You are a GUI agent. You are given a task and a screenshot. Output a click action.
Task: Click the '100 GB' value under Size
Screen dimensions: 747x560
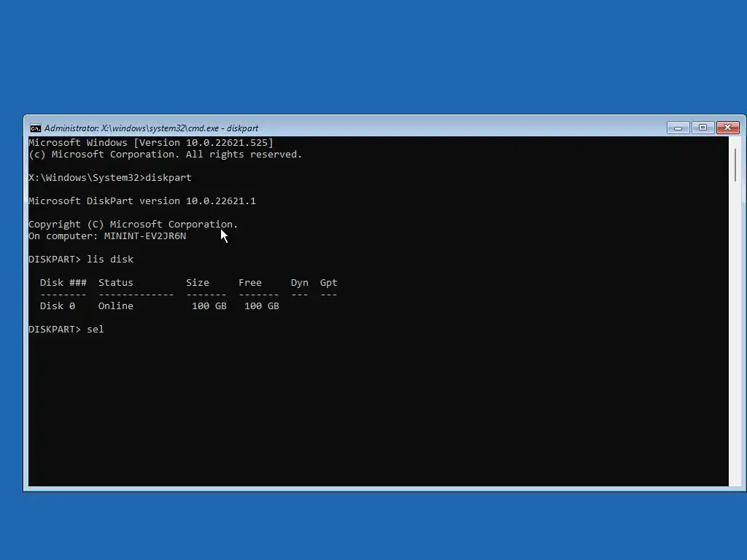pos(209,306)
